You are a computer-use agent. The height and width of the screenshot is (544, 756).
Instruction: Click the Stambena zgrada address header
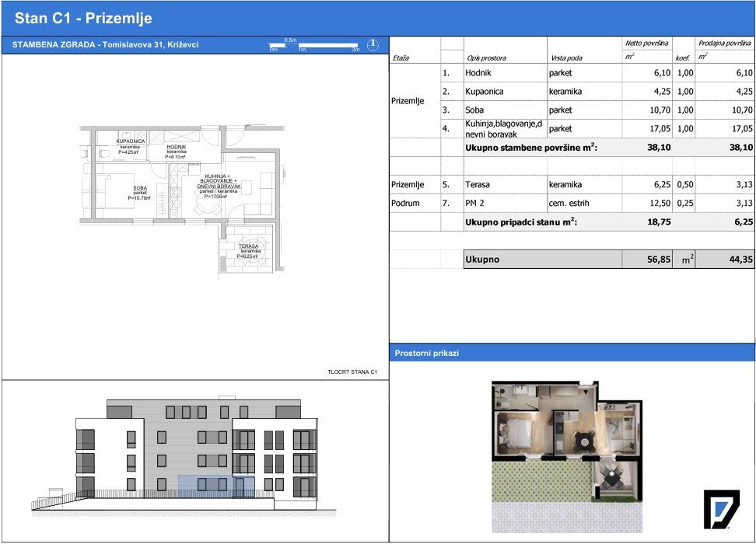coord(105,45)
